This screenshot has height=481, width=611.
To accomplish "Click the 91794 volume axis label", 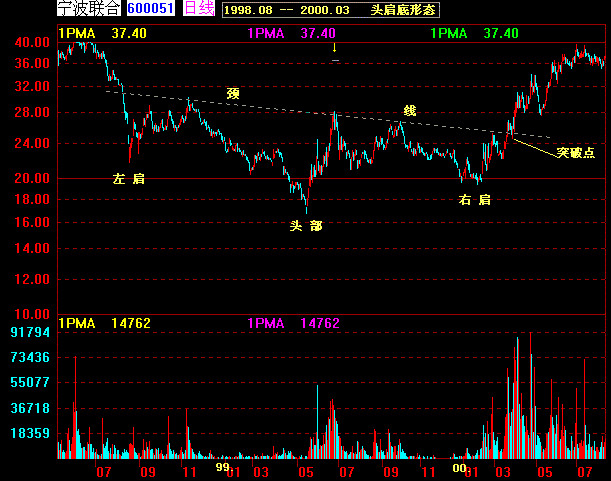I will [30, 332].
